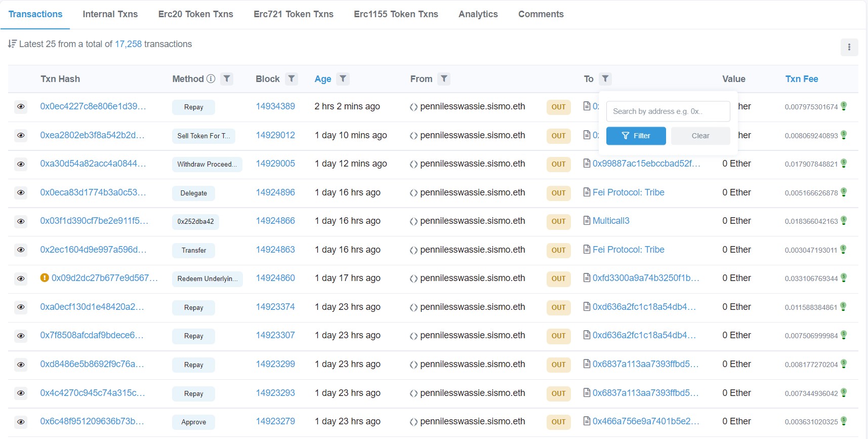Toggle the eye preview for the Delegate transaction
Image resolution: width=868 pixels, height=439 pixels.
(x=21, y=193)
